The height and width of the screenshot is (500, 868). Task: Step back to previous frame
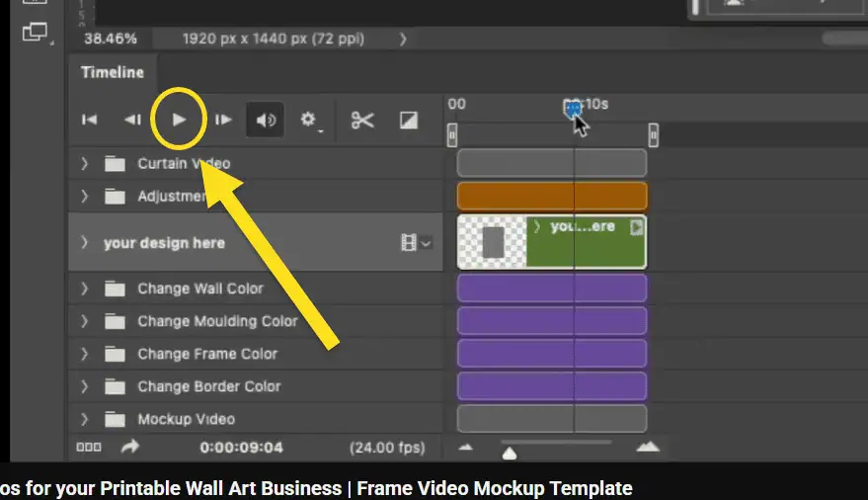[132, 120]
